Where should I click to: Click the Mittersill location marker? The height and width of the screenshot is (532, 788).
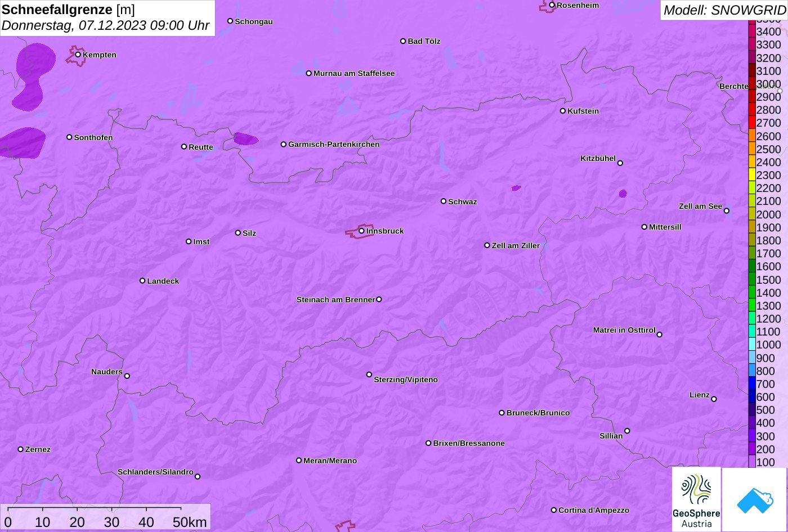tap(644, 227)
